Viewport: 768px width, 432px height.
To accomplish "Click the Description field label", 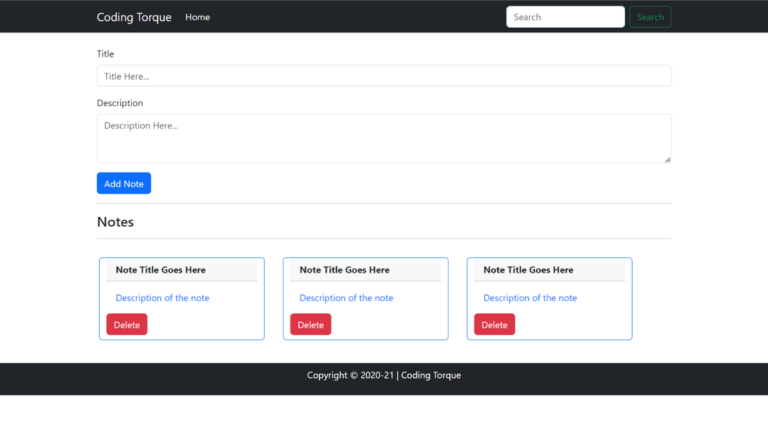I will pos(120,103).
